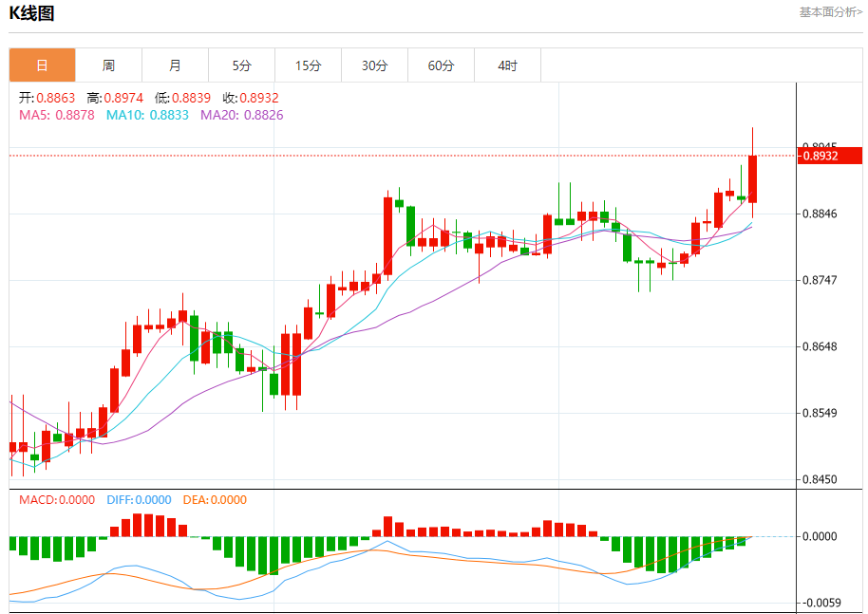Click the MA10 0.8833 label
The width and height of the screenshot is (868, 614).
(147, 115)
